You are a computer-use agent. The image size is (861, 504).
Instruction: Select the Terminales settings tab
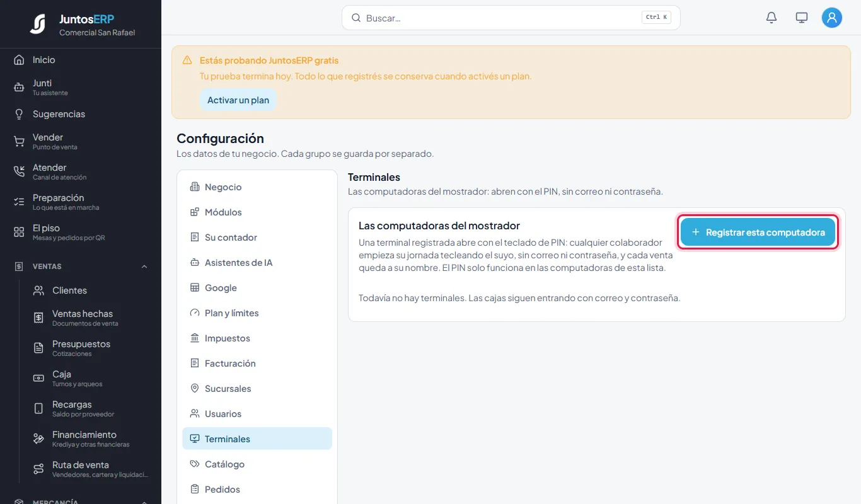257,439
